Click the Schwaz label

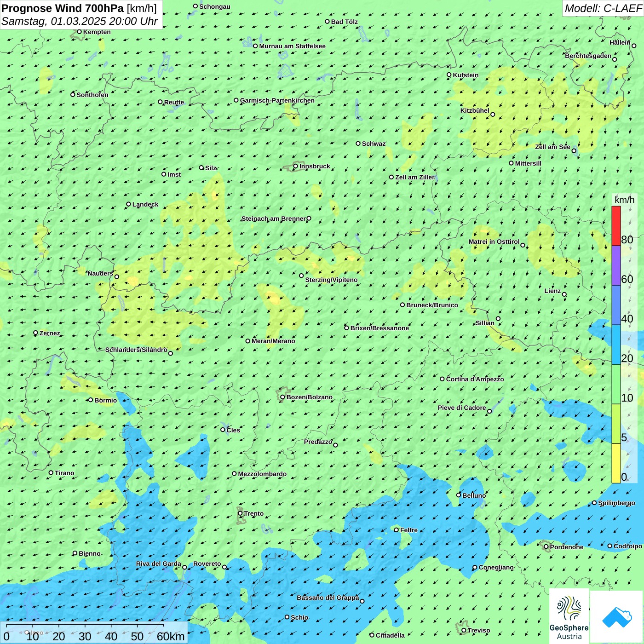click(x=374, y=144)
